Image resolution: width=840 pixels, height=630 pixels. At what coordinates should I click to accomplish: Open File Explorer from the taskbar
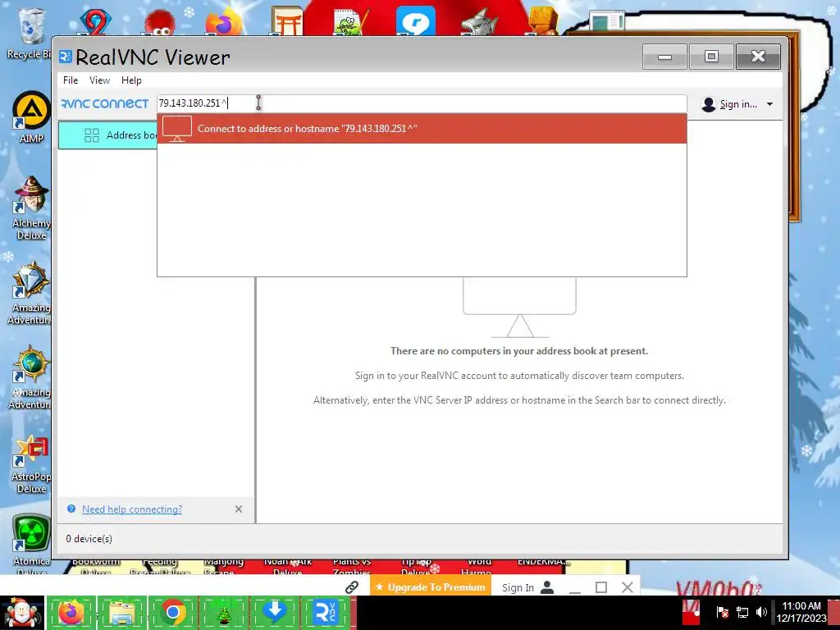(x=121, y=613)
